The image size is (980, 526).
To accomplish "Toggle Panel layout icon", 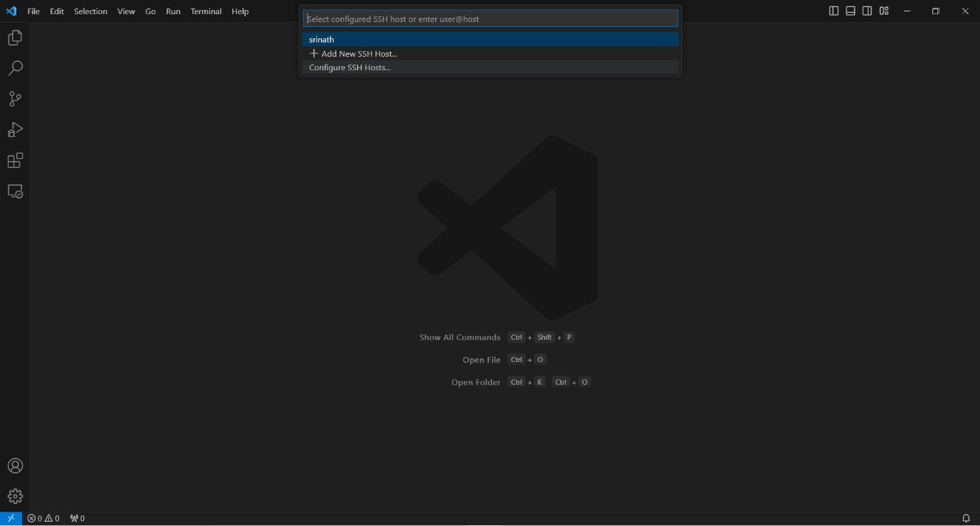I will (850, 11).
